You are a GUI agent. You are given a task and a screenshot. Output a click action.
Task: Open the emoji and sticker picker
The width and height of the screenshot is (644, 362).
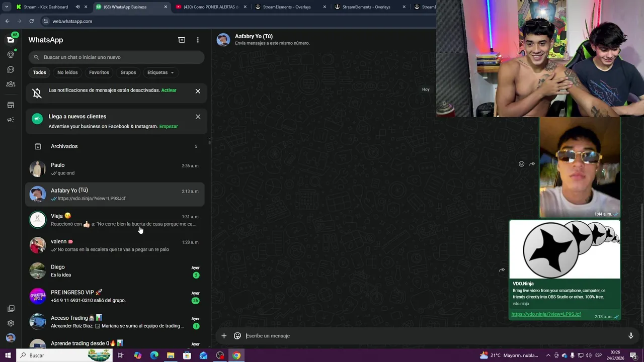(237, 336)
